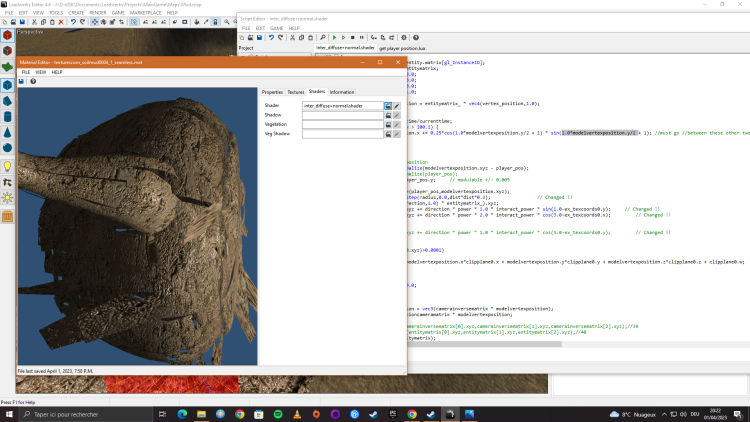Select the Sphere primitive tool
750x422 pixels.
tap(7, 148)
